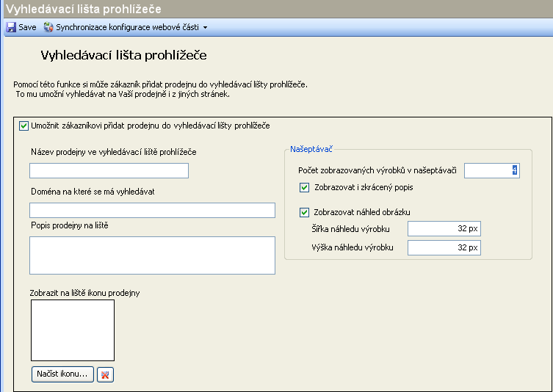Click the Načíst ikonu... button
Viewport: 553px width, 392px height.
point(62,374)
